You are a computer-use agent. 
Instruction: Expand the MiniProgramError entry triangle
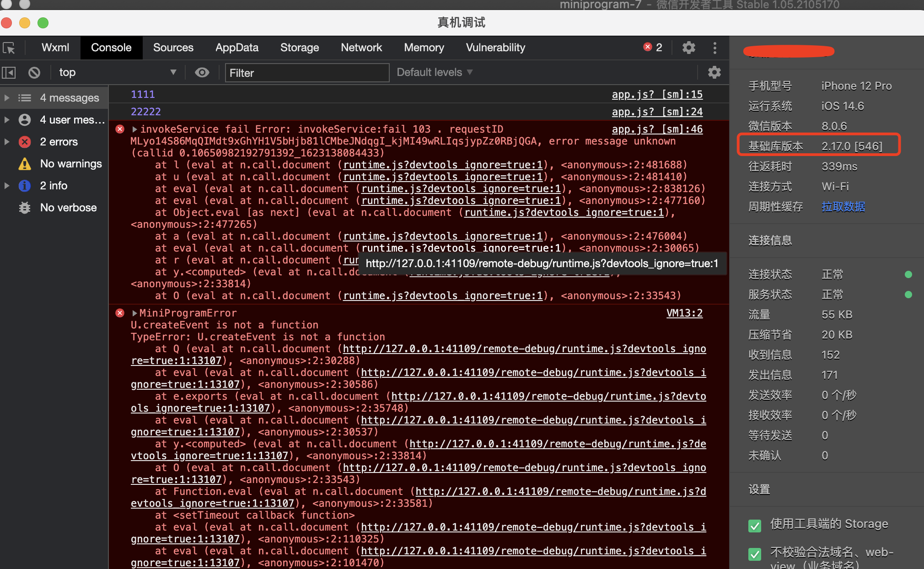pyautogui.click(x=134, y=313)
